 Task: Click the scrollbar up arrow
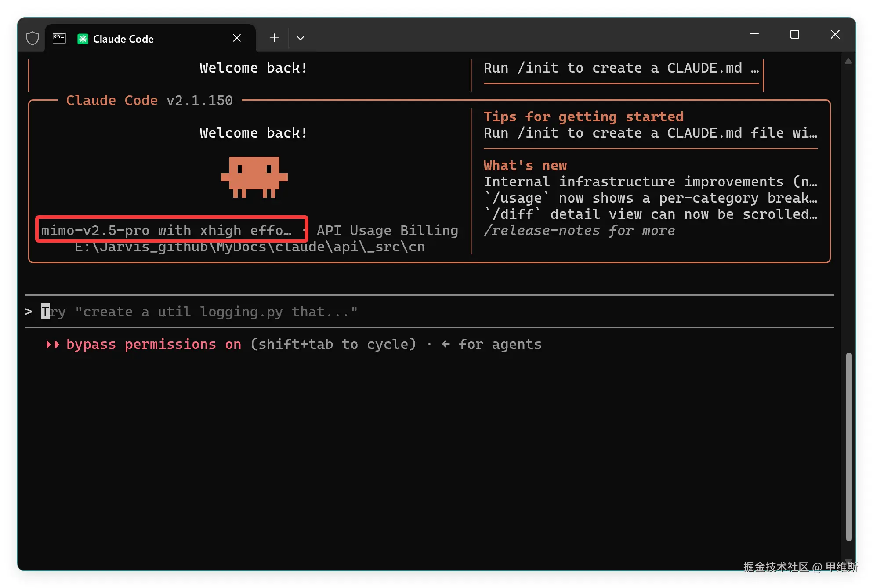pyautogui.click(x=848, y=62)
